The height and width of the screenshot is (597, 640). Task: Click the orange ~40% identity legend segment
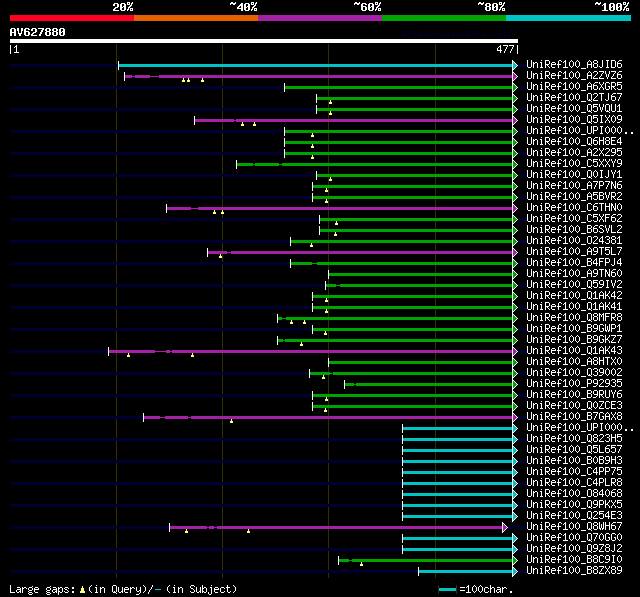(x=196, y=18)
